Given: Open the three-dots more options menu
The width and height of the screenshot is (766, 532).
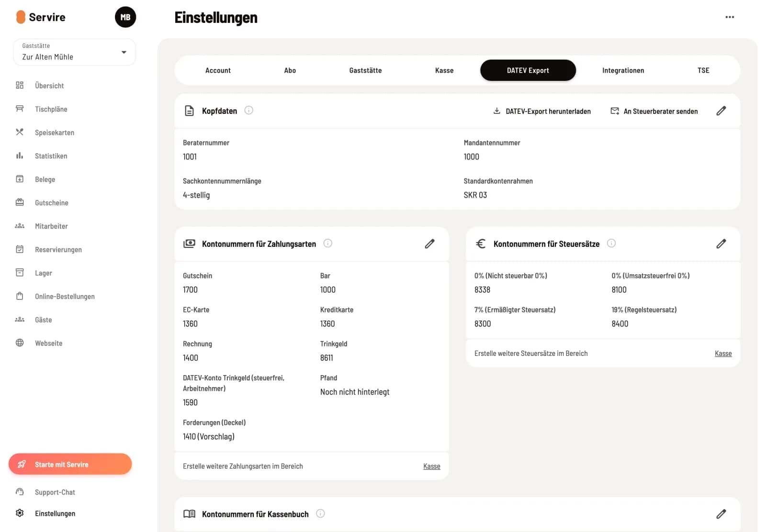Looking at the screenshot, I should coord(730,17).
